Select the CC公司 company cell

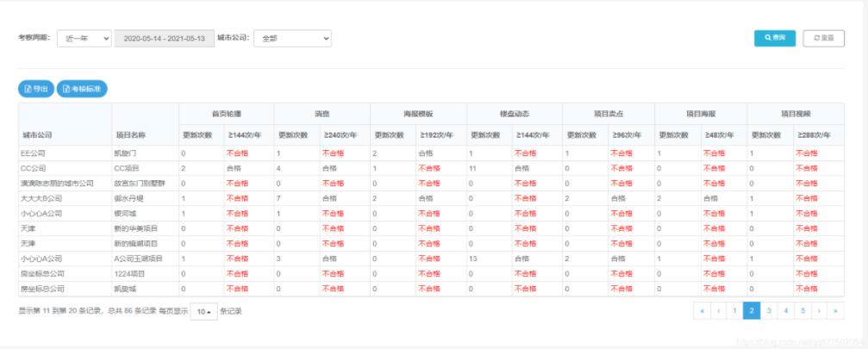pos(65,168)
